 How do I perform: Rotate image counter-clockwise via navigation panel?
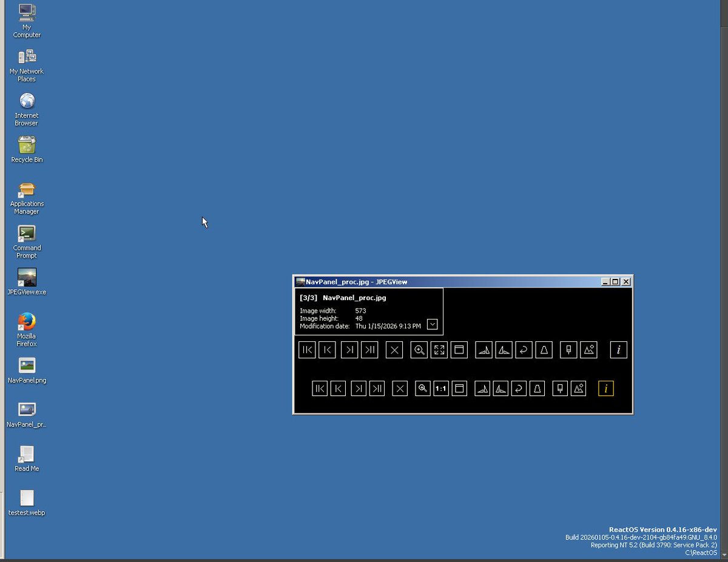500,389
